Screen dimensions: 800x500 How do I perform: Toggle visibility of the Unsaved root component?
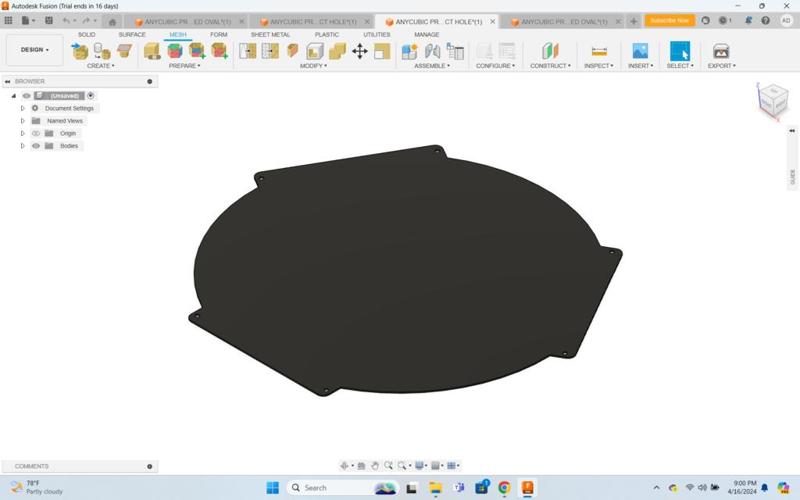(27, 96)
